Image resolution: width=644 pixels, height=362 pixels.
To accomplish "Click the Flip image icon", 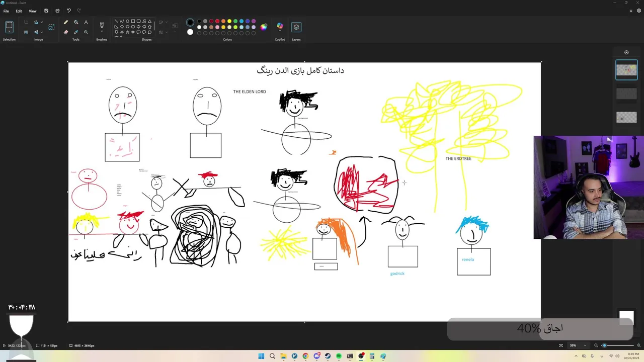I will point(36,32).
